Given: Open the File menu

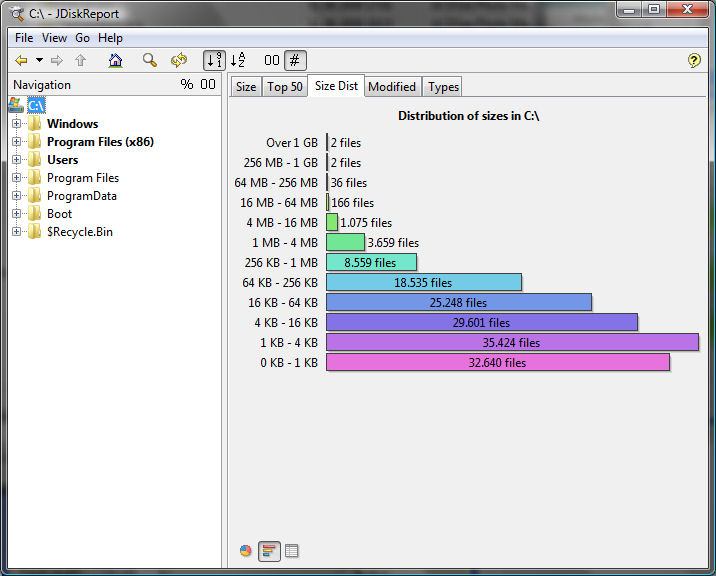Looking at the screenshot, I should point(24,38).
